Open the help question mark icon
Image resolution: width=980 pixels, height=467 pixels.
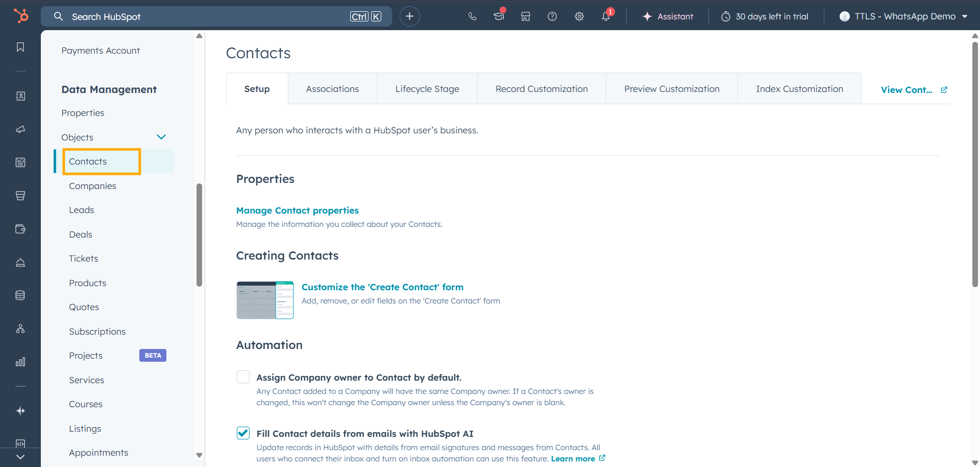552,16
